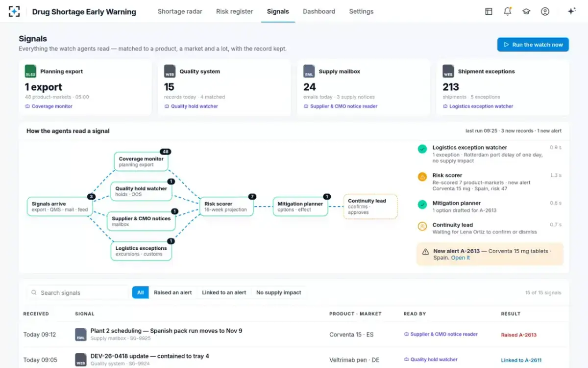Viewport: 588px width, 368px height.
Task: Go to the Shortage radar tab
Action: (x=180, y=11)
